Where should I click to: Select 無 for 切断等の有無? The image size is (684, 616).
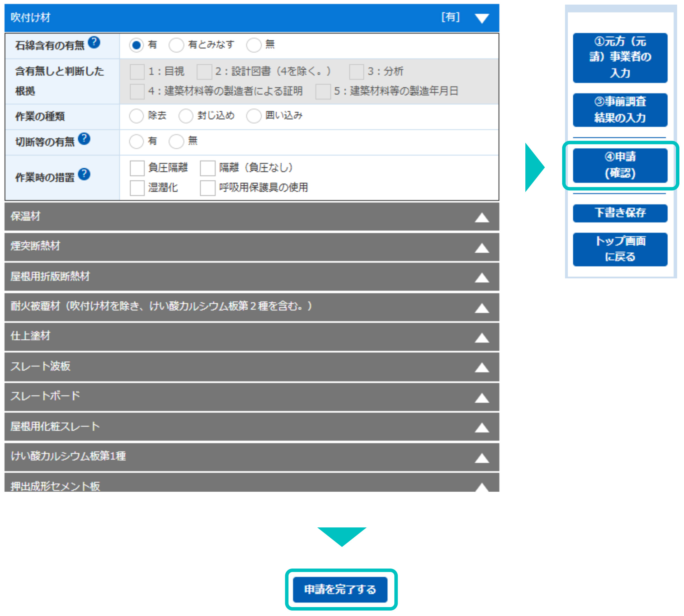(x=176, y=141)
